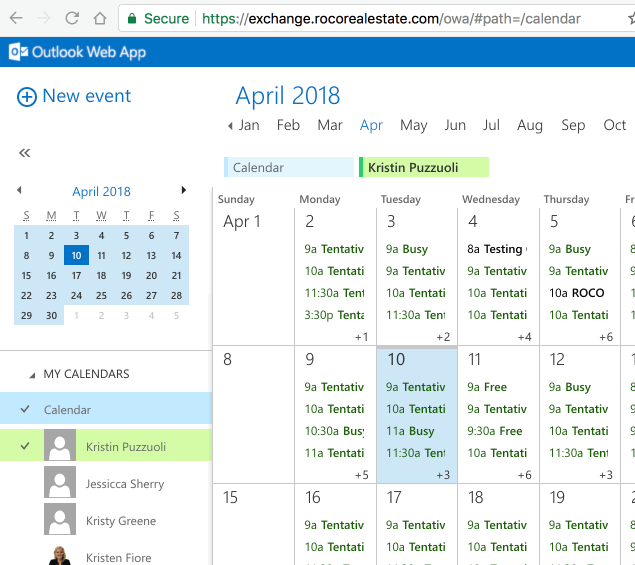Expand +3 more events on April 12
This screenshot has height=565, width=635.
pyautogui.click(x=606, y=475)
